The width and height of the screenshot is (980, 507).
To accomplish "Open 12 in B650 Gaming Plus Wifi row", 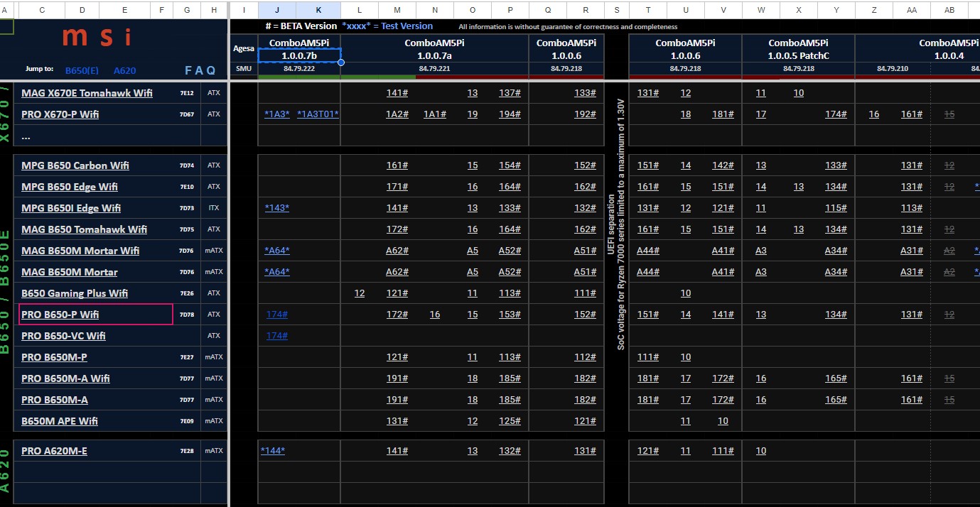I will pos(360,293).
